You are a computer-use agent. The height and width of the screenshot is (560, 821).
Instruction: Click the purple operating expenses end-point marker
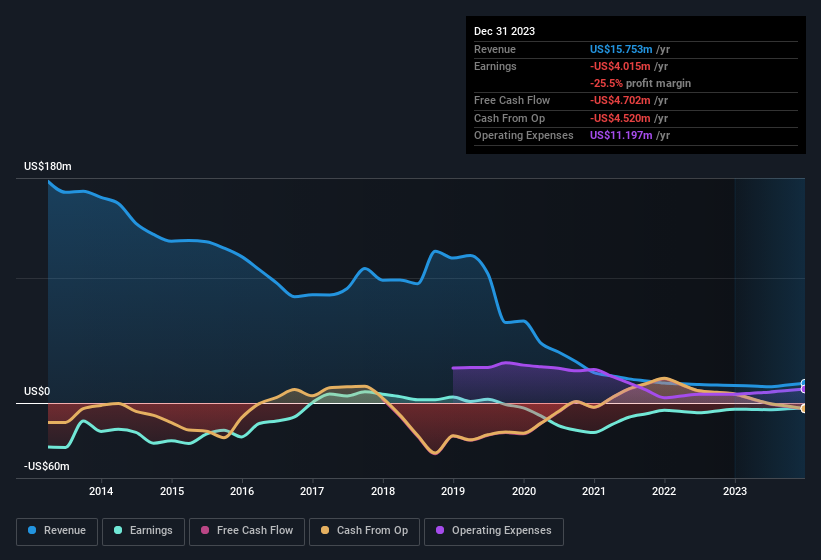coord(804,389)
